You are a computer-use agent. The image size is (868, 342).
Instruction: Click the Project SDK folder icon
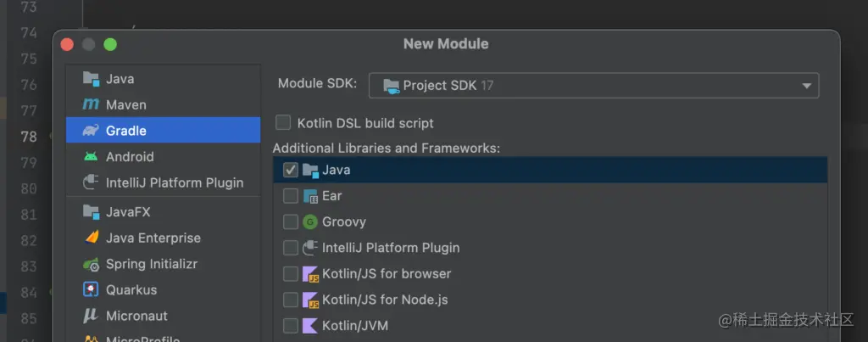392,86
